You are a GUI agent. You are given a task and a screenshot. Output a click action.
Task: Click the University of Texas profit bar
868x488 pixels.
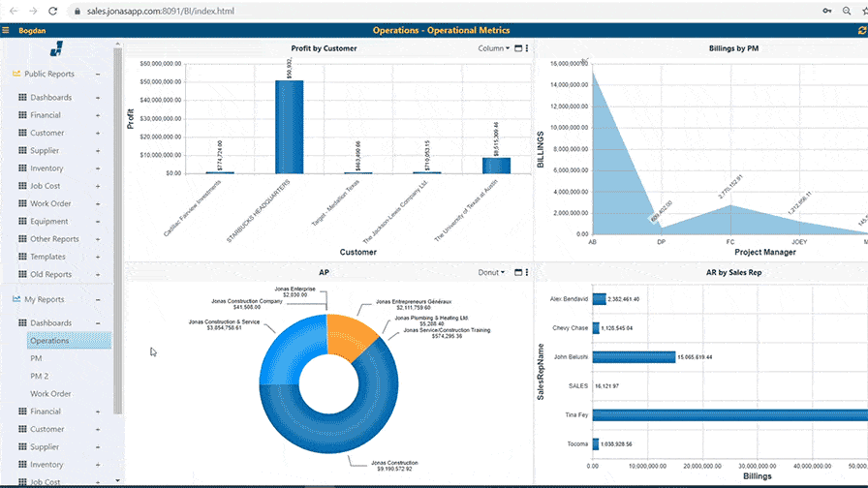click(x=497, y=166)
